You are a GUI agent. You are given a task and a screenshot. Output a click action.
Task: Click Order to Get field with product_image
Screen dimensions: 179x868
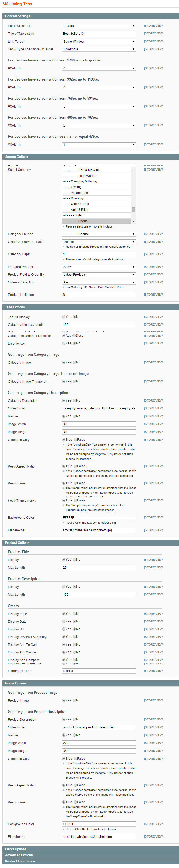pos(99,727)
